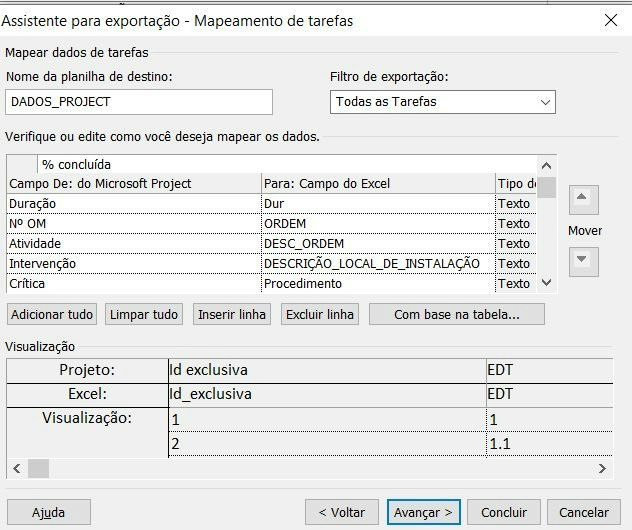This screenshot has height=530, width=632.
Task: Click the Adicionar tudo button
Action: [x=52, y=314]
